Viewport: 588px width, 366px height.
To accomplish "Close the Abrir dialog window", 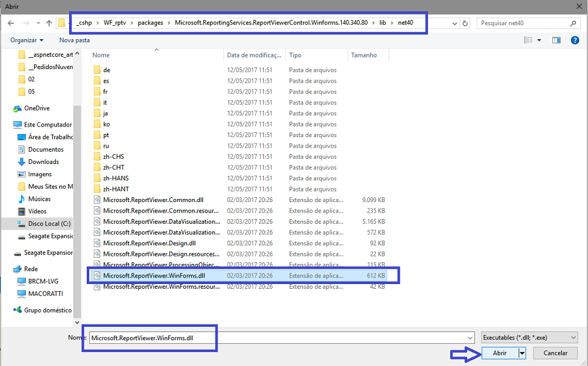I will [x=579, y=6].
